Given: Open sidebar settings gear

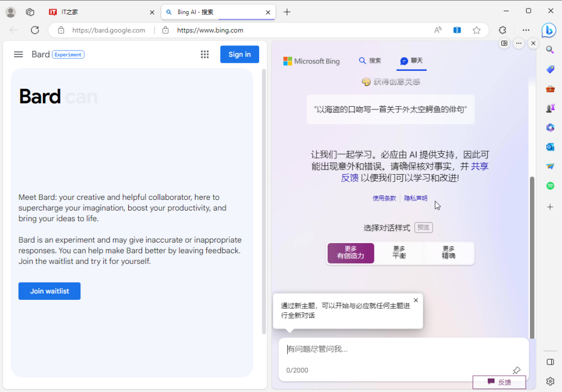Looking at the screenshot, I should (x=550, y=381).
